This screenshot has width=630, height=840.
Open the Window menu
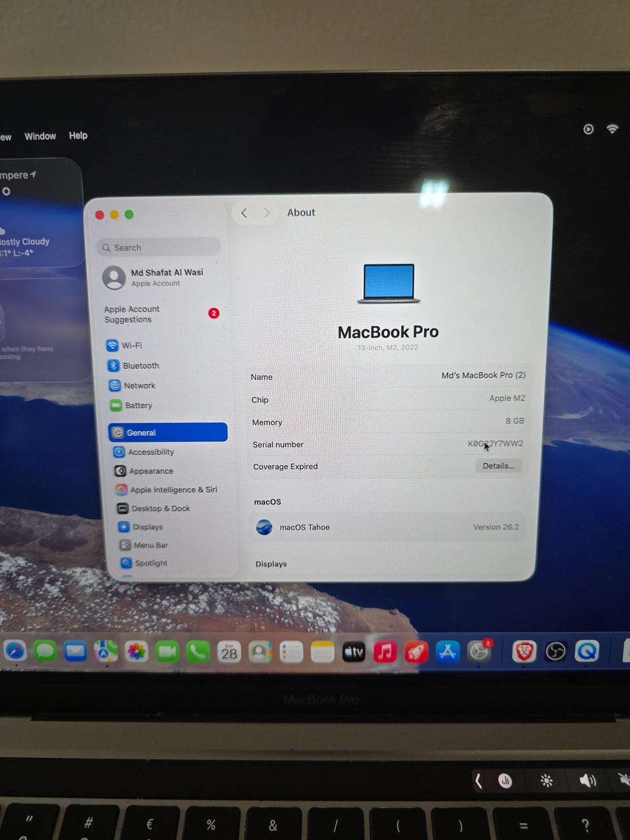pyautogui.click(x=40, y=136)
